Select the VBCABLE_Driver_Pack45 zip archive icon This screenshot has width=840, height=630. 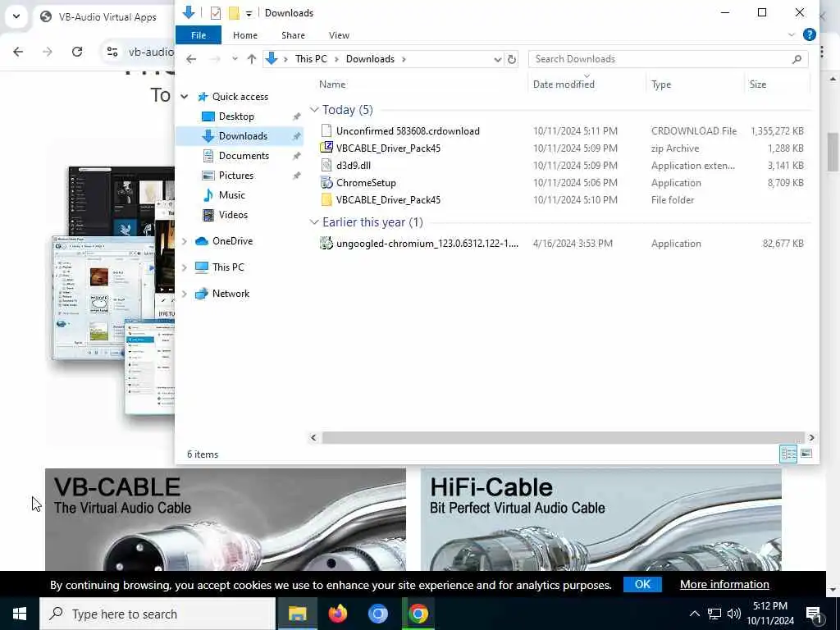pos(326,148)
